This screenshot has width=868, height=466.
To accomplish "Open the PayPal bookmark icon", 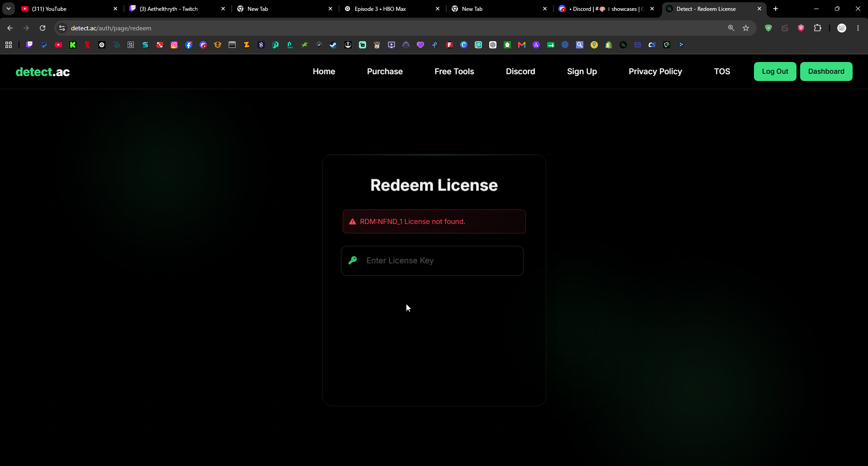I will pos(44,45).
